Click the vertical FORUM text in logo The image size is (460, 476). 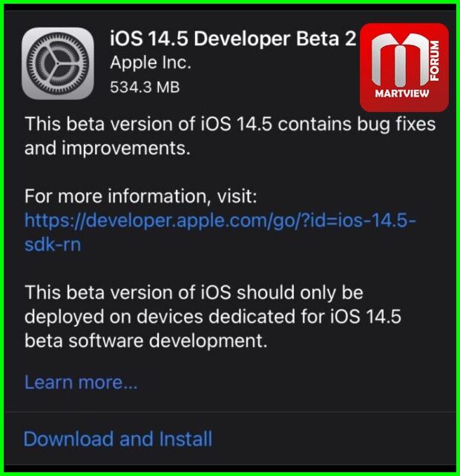[x=434, y=61]
